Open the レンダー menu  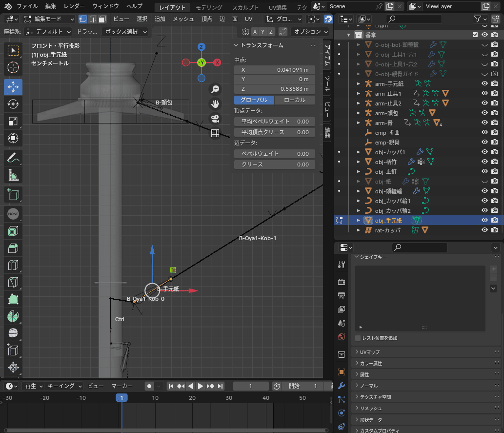[74, 6]
